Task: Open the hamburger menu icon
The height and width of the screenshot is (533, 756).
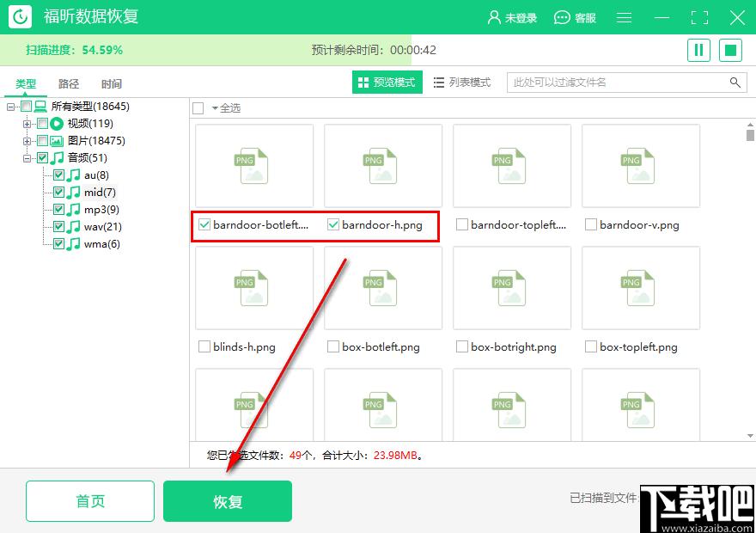Action: pos(624,18)
